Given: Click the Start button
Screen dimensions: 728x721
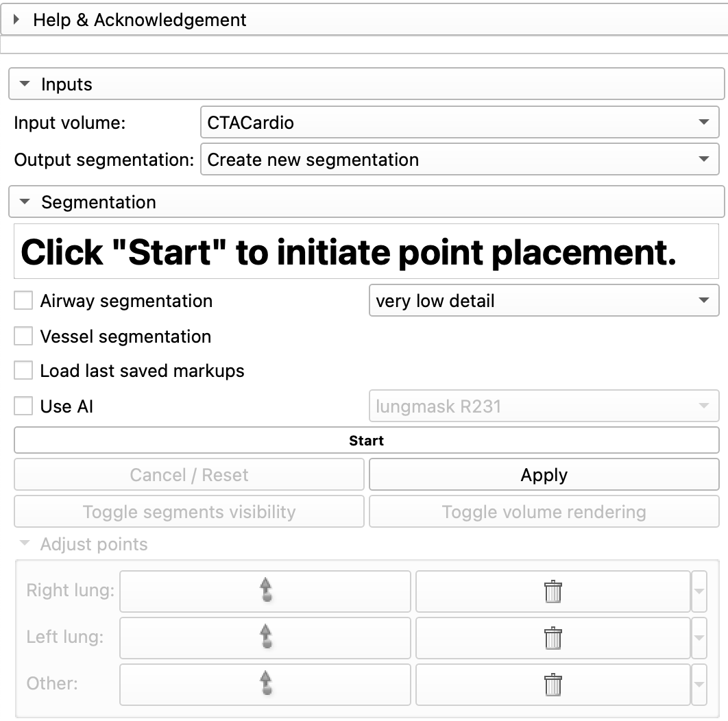Looking at the screenshot, I should pyautogui.click(x=367, y=440).
